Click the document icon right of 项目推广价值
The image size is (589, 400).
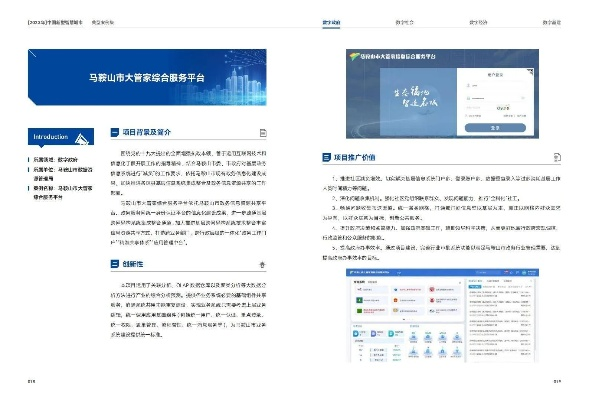557,157
